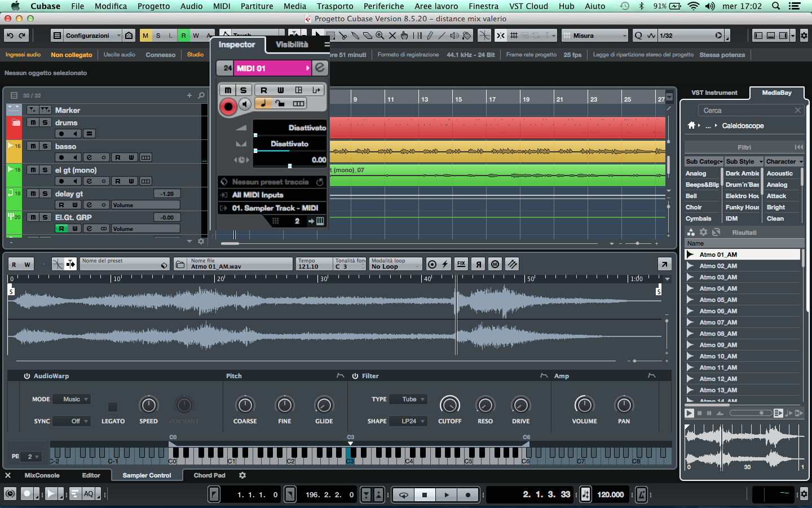The image size is (812, 508).
Task: Open the Sub Style filter dropdown
Action: 744,161
